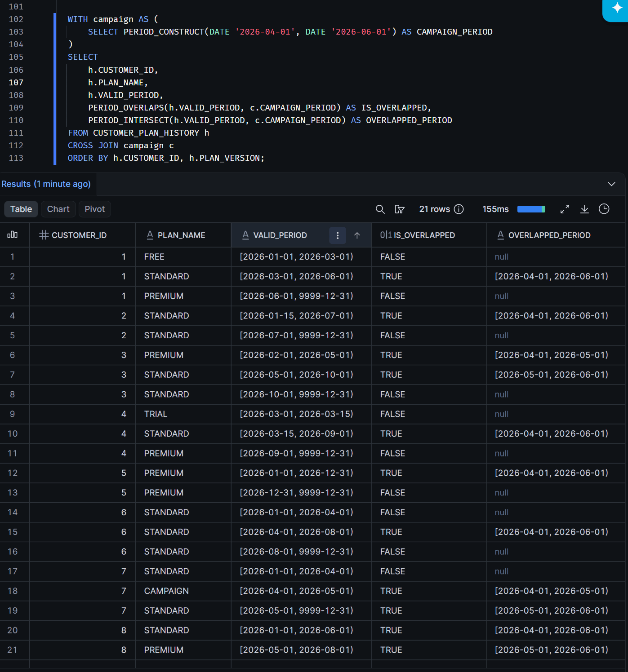Viewport: 628px width, 672px height.
Task: Click CUSTOMER_PLAN_HISTORY table name in query
Action: point(146,133)
